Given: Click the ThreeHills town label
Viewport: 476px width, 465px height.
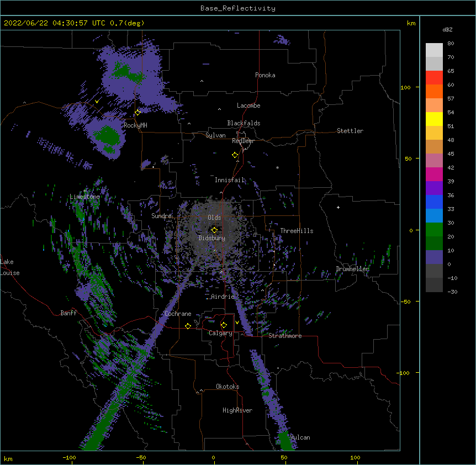Looking at the screenshot, I should [x=297, y=231].
